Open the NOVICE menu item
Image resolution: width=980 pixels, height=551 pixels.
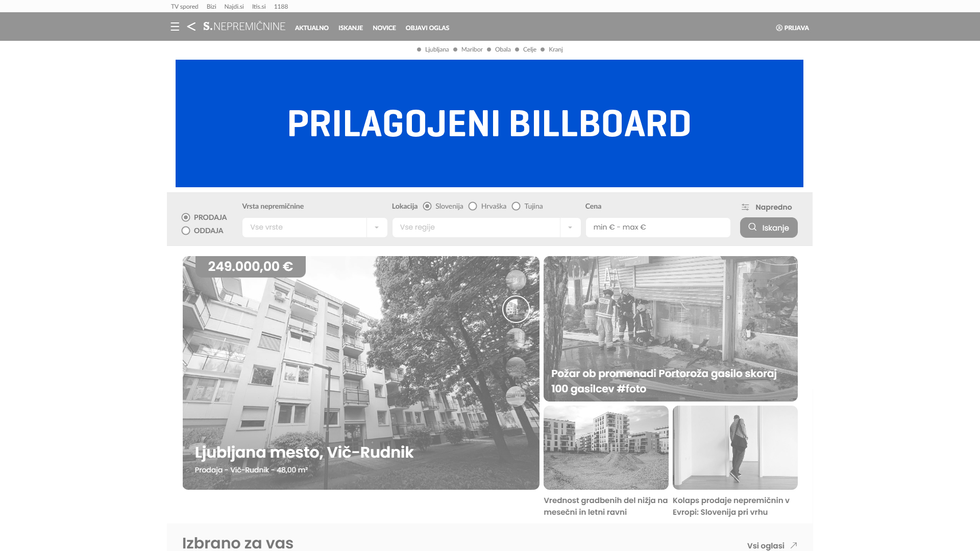pos(384,28)
